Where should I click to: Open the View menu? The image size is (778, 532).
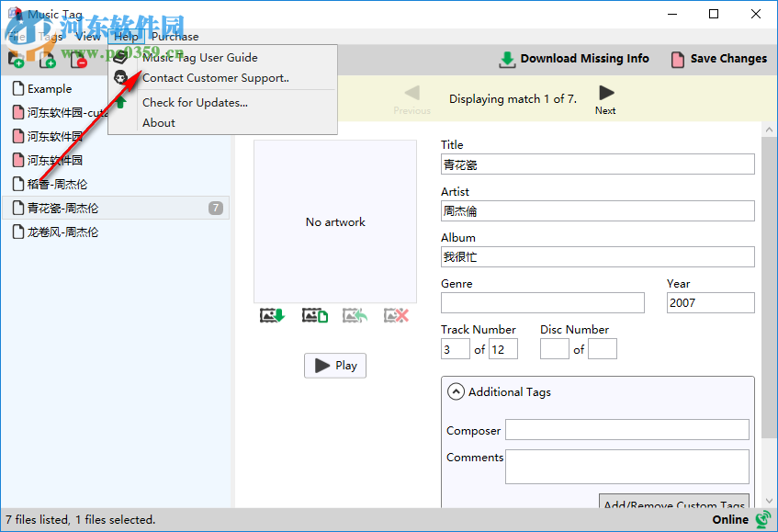click(88, 36)
